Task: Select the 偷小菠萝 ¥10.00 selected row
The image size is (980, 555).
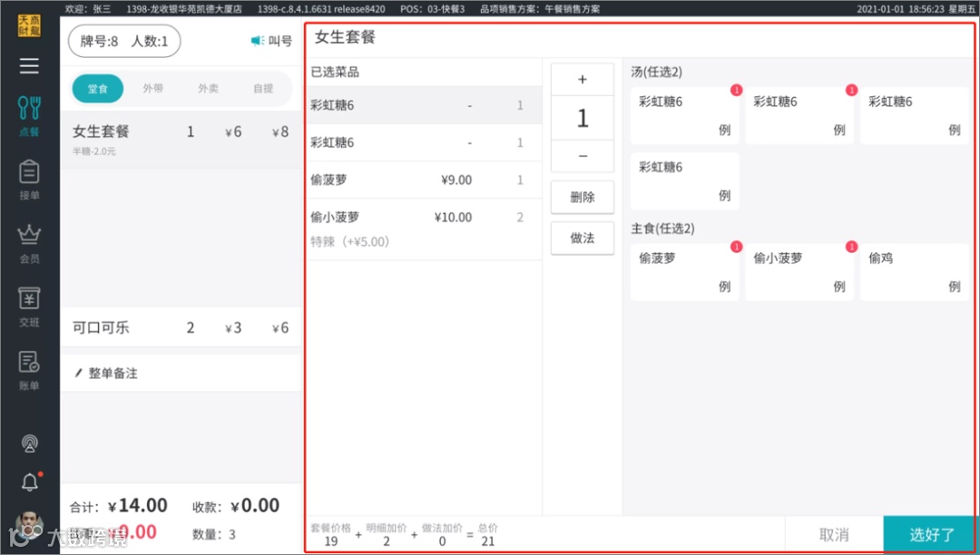Action: coord(425,229)
